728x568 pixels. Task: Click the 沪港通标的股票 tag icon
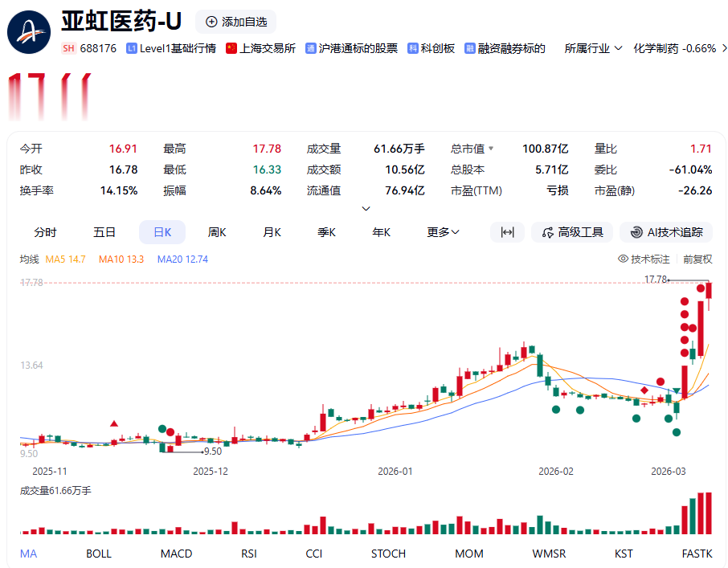(x=311, y=48)
